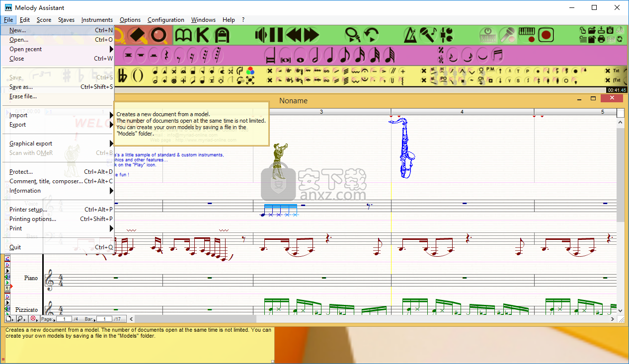Rewind using the double left arrows

[294, 35]
